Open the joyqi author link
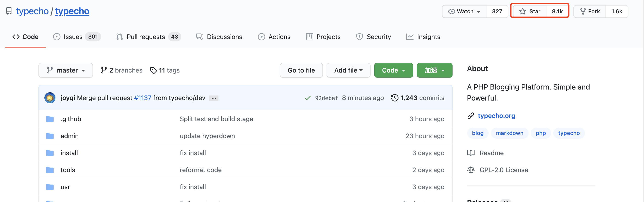The image size is (644, 202). click(x=68, y=98)
